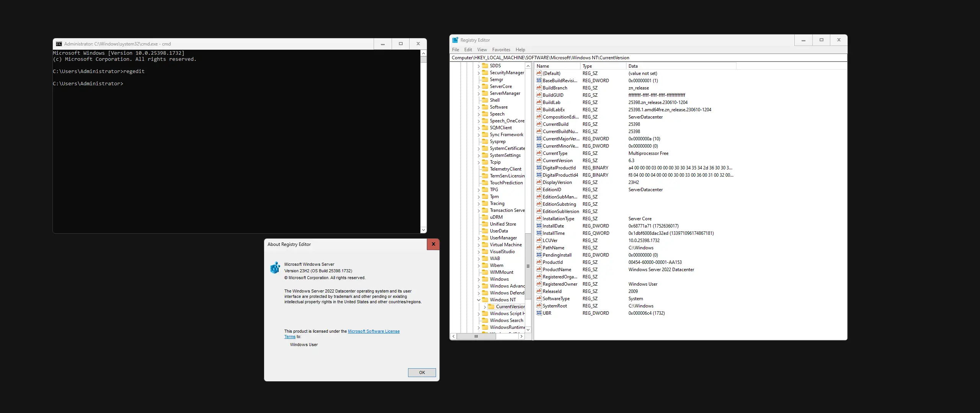The width and height of the screenshot is (980, 413).
Task: Click the UBR DWORD value icon
Action: tap(539, 313)
